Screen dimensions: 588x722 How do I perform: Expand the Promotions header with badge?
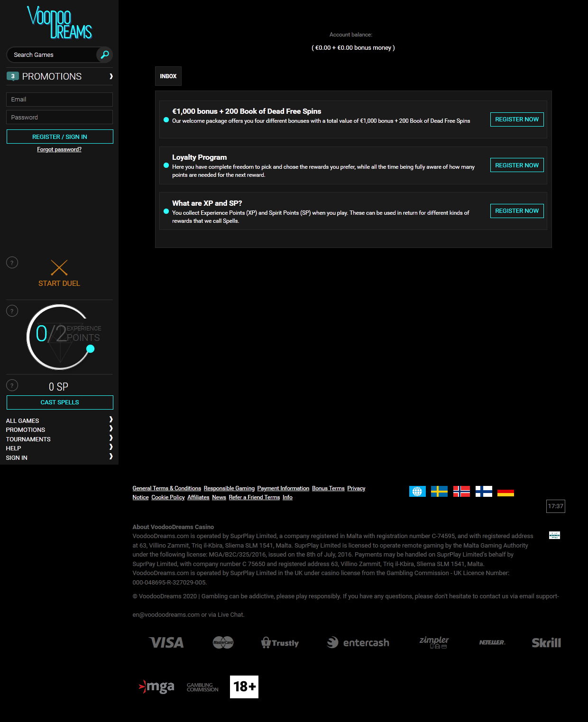[x=59, y=76]
